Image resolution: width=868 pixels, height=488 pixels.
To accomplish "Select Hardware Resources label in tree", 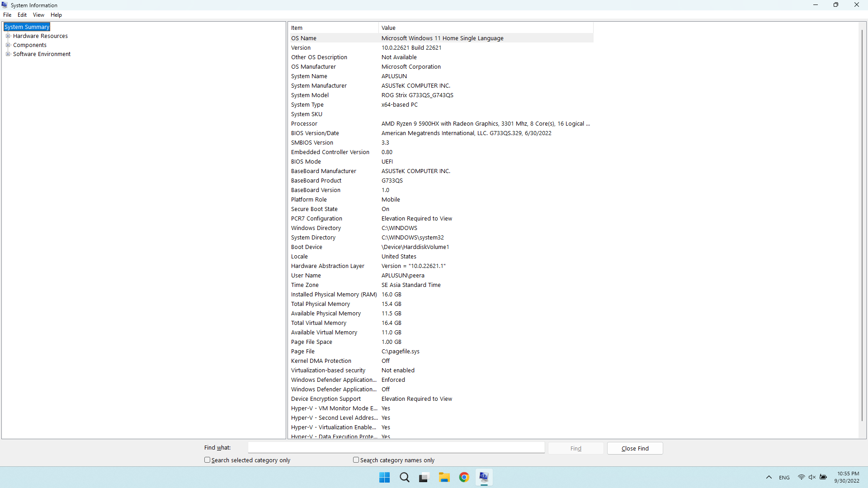I will point(40,36).
